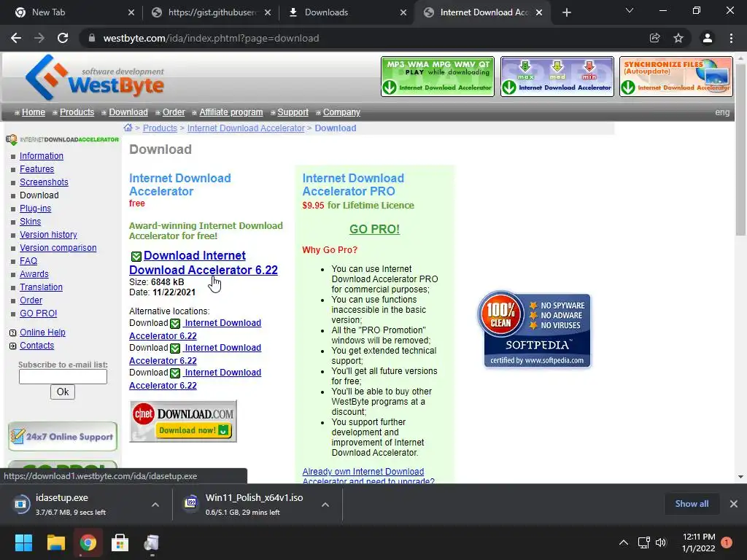Open the Support menu item
The height and width of the screenshot is (560, 747).
(x=293, y=112)
